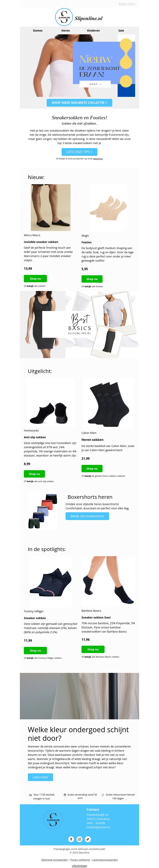Viewport: 159px width, 868px height.
Task: Open the Kinderen menu item
Action: (x=93, y=31)
